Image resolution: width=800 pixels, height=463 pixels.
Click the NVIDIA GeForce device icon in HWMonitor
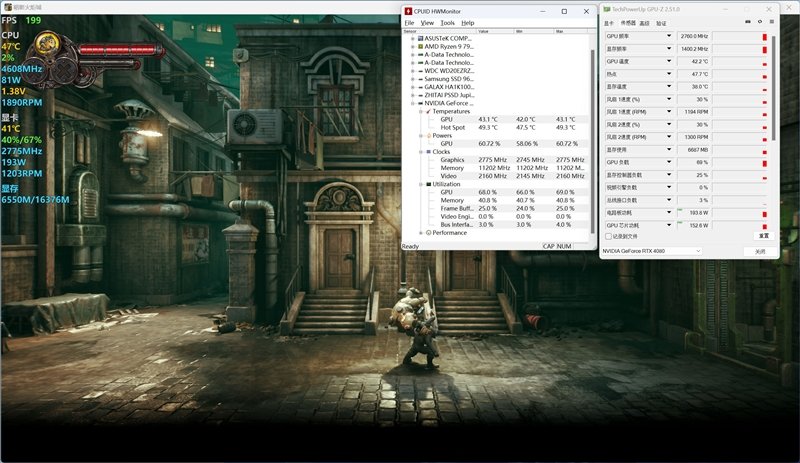click(417, 103)
